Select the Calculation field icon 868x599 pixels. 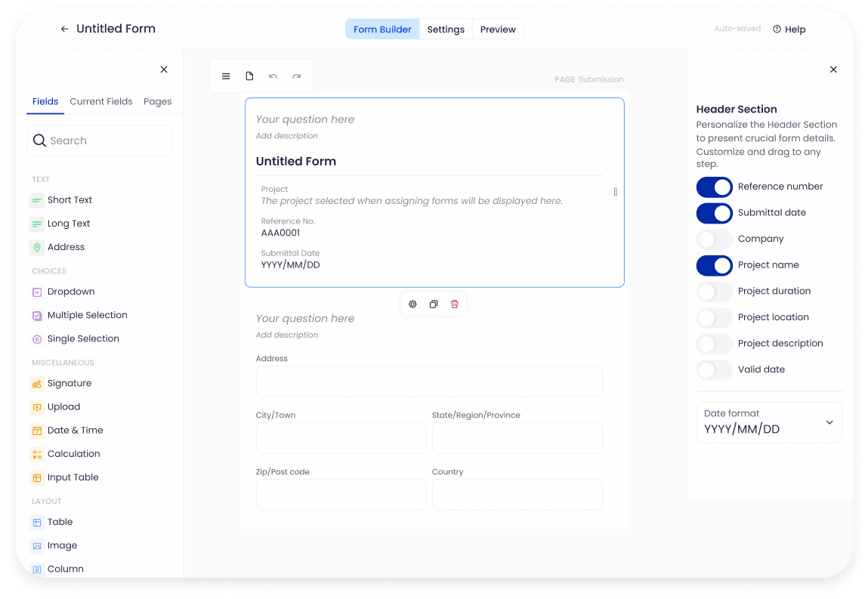36,453
